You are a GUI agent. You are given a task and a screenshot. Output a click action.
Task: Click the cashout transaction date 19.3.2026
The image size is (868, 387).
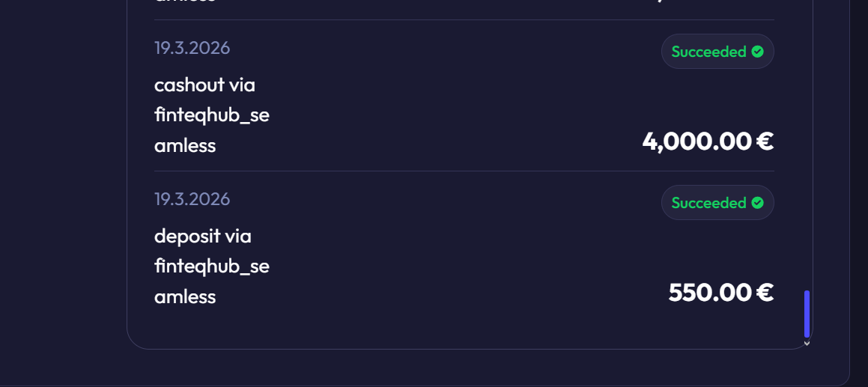192,48
